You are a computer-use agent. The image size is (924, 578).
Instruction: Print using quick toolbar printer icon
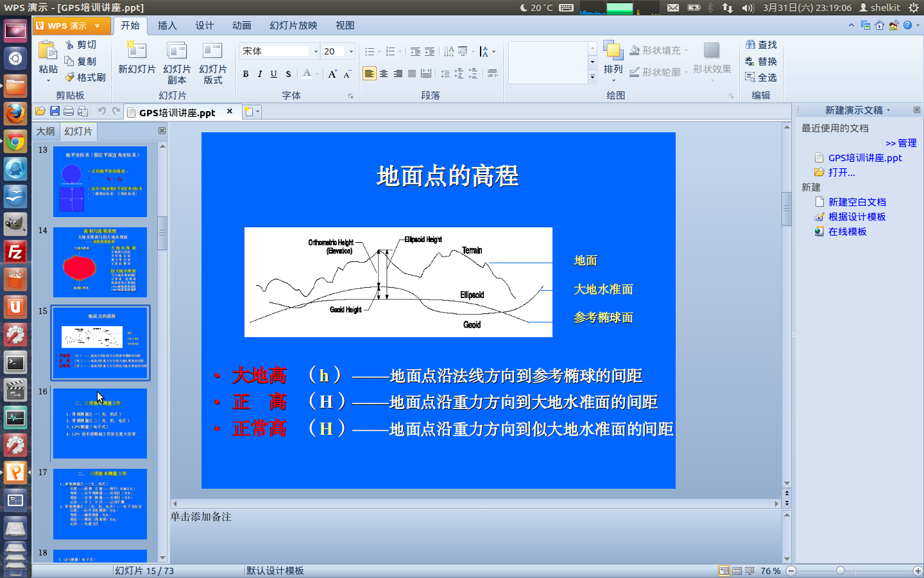click(69, 111)
